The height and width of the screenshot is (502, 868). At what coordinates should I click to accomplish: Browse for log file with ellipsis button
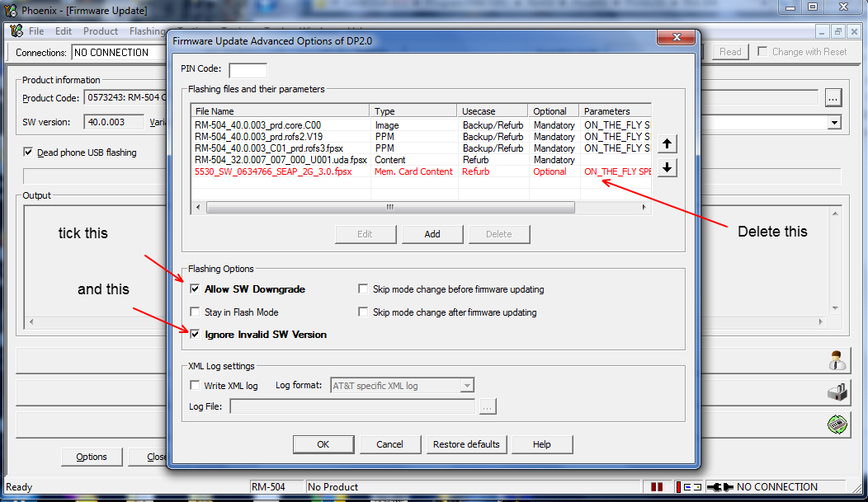487,406
